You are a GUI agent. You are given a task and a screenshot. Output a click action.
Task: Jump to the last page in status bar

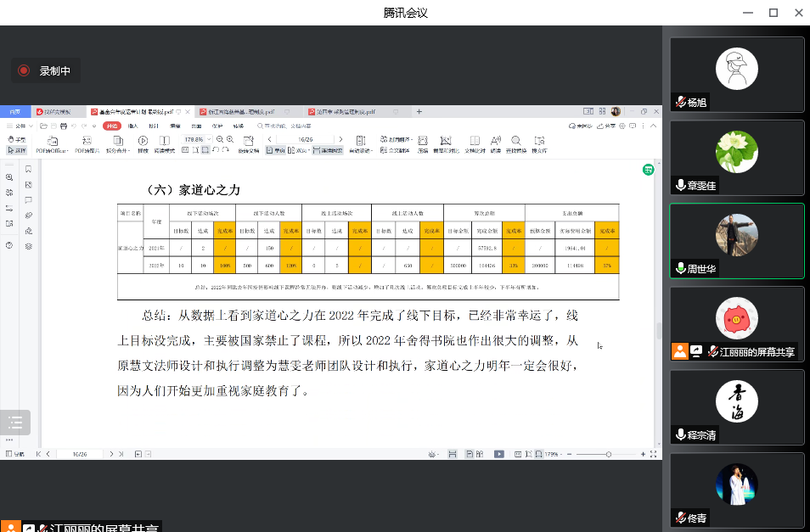[121, 454]
